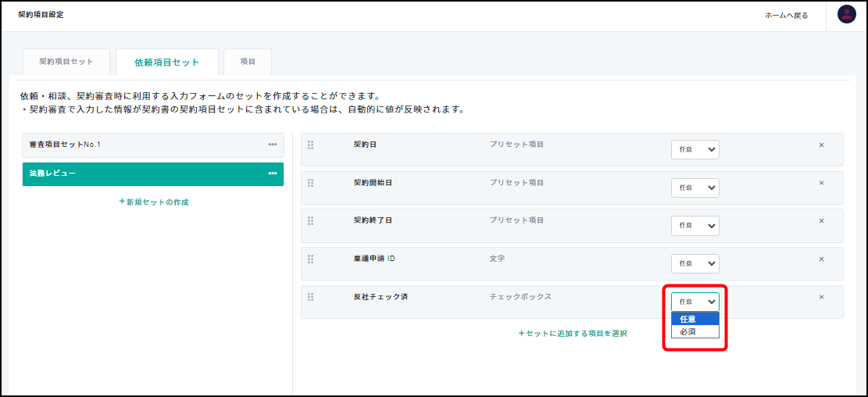
Task: Click drag handle for 契約開始日 row
Action: point(310,183)
